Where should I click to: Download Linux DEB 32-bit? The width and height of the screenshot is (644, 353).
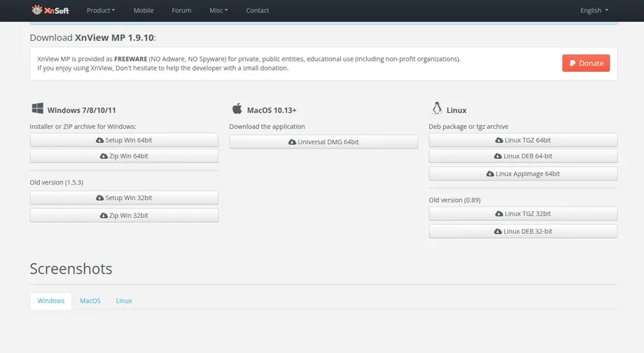pyautogui.click(x=524, y=231)
